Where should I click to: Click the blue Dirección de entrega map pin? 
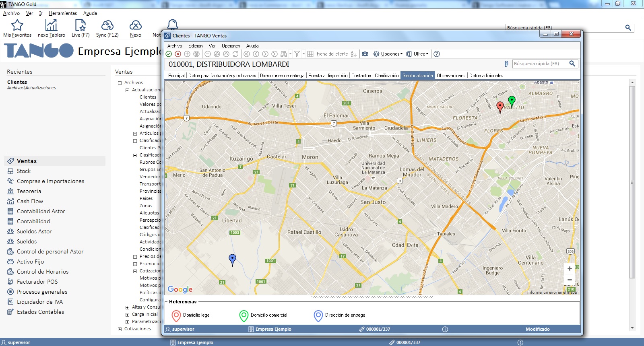[232, 260]
